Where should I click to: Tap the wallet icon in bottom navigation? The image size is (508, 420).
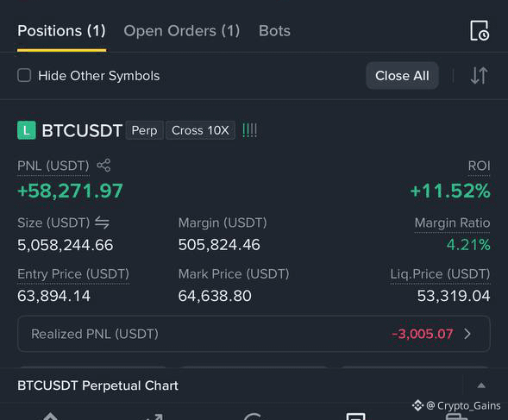tap(457, 416)
